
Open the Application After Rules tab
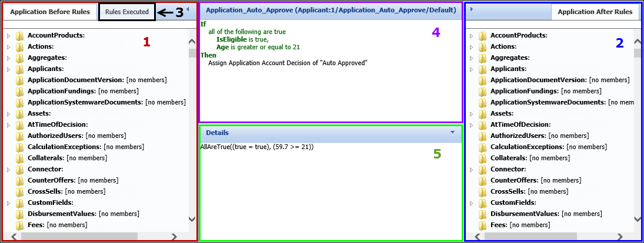click(595, 12)
